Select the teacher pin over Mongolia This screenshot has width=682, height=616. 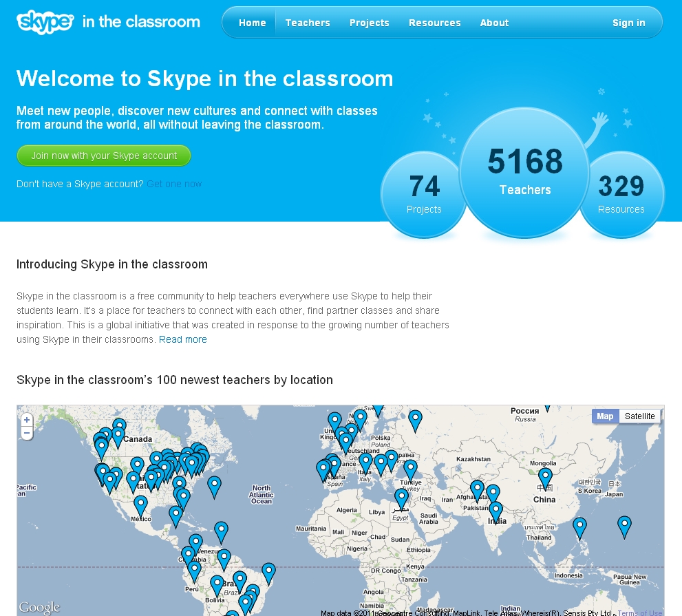(x=545, y=476)
